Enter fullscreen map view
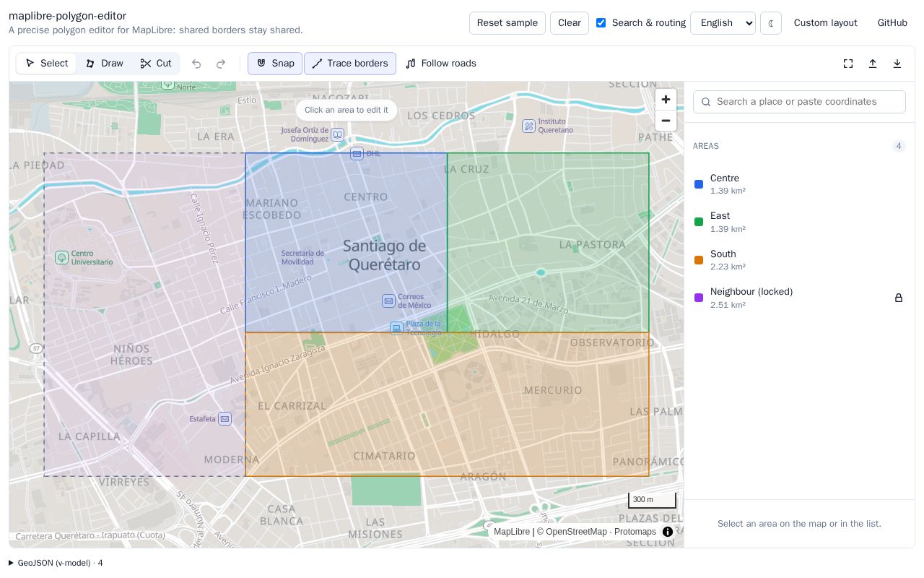The image size is (924, 578). click(x=848, y=64)
